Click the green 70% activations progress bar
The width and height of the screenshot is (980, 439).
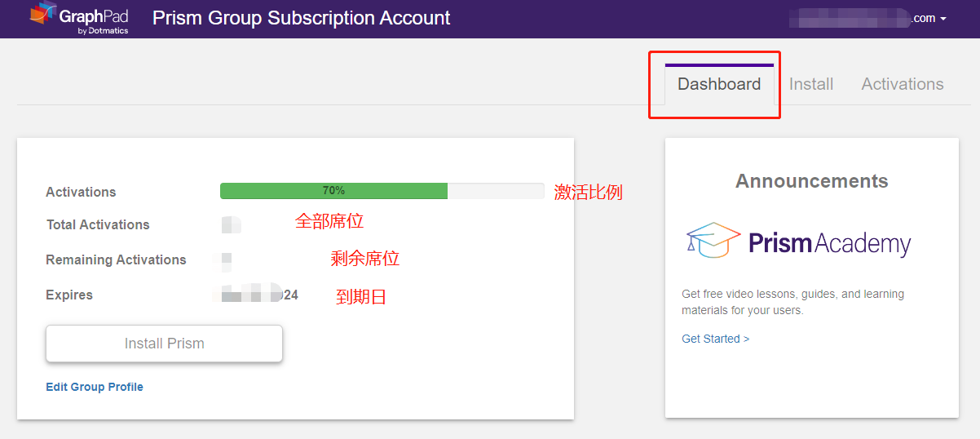click(333, 191)
